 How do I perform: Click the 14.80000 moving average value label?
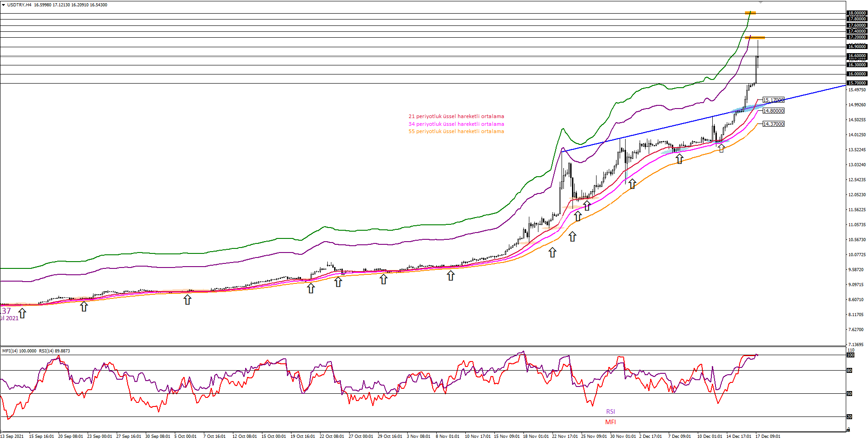773,111
